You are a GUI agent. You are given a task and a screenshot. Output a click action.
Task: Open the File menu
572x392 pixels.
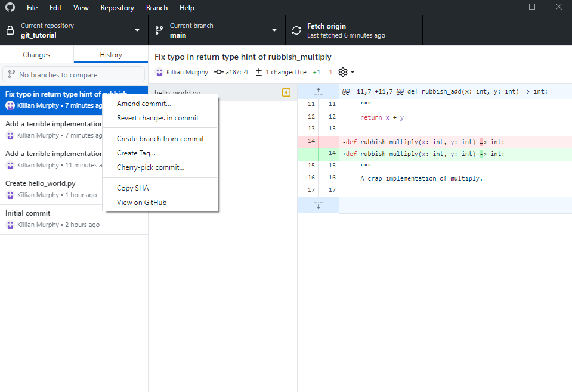click(x=32, y=8)
